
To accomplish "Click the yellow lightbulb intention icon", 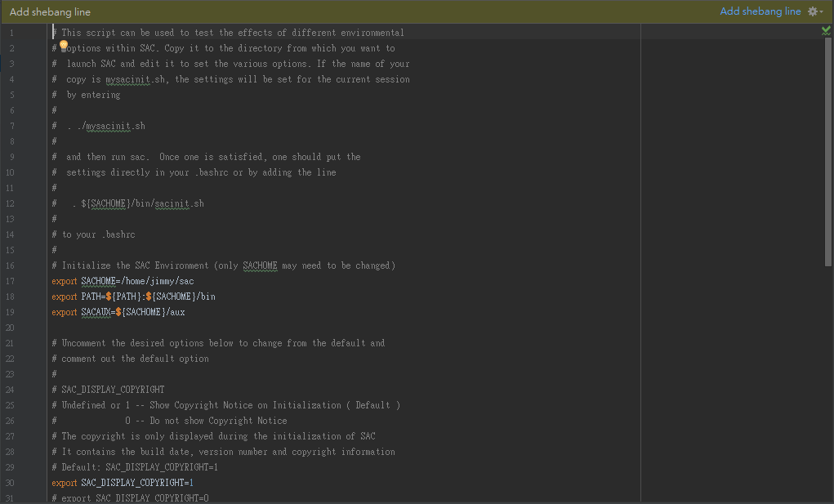I will (64, 45).
